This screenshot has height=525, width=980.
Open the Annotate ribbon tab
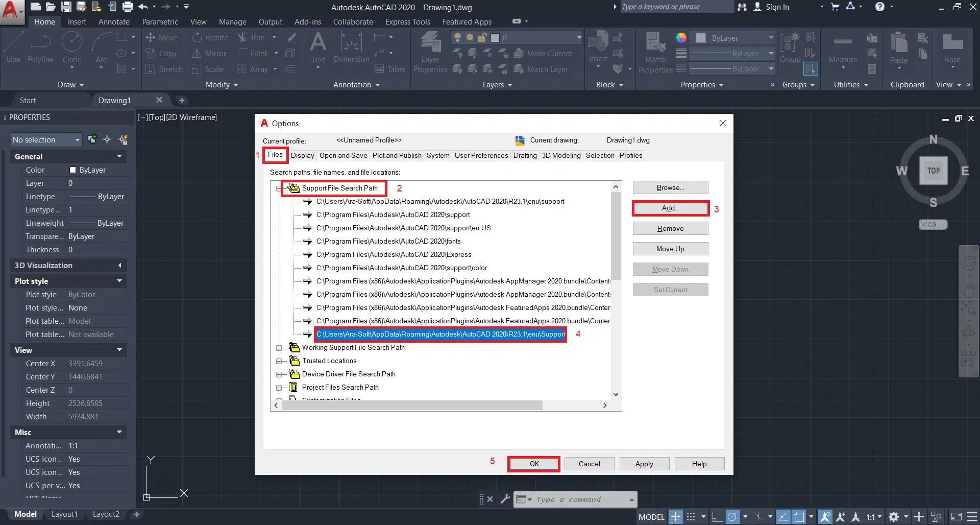point(114,21)
